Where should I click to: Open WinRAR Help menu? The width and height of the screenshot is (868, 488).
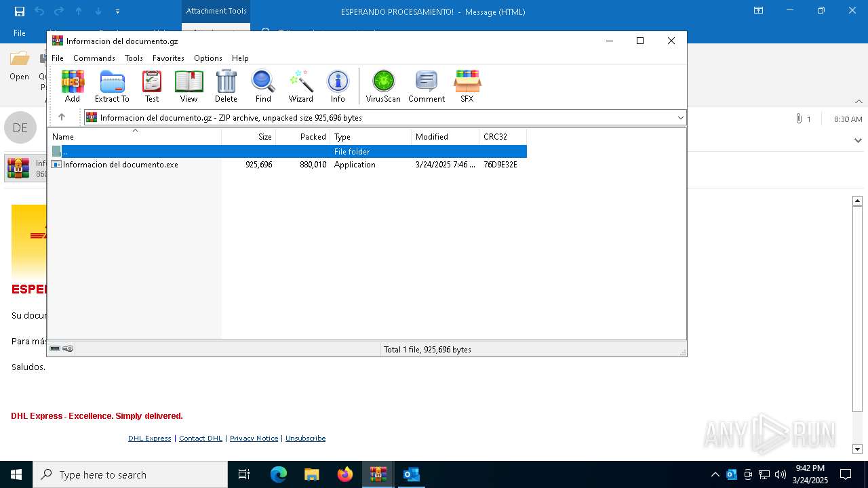point(240,58)
